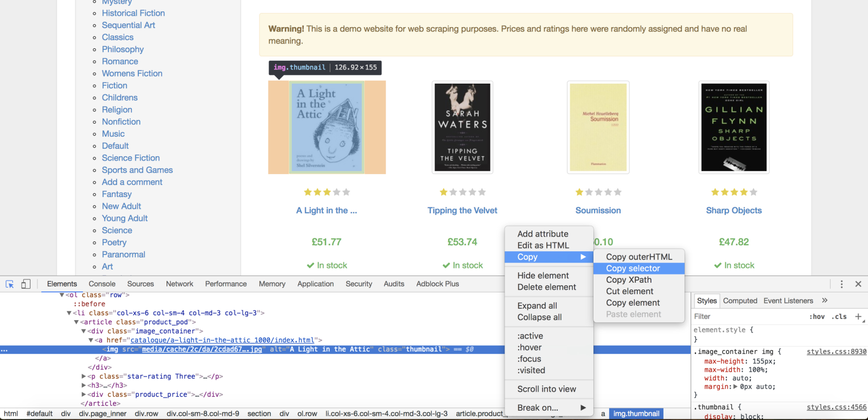This screenshot has height=420, width=868.
Task: Open the Memory tab
Action: [272, 284]
